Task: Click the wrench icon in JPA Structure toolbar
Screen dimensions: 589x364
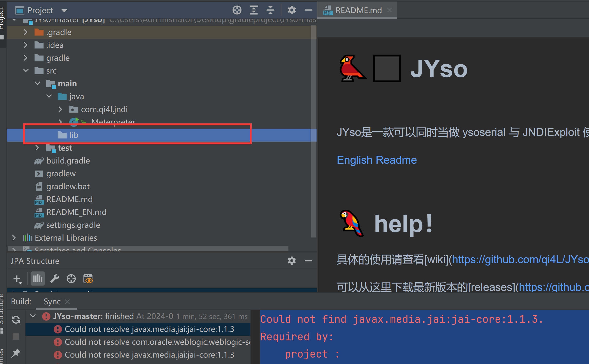Action: point(55,279)
